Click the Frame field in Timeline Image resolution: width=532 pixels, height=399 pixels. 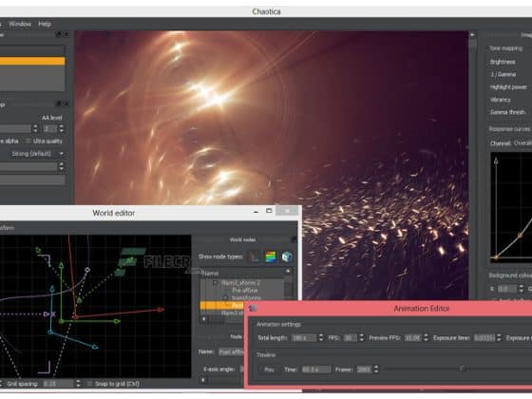[x=365, y=370]
